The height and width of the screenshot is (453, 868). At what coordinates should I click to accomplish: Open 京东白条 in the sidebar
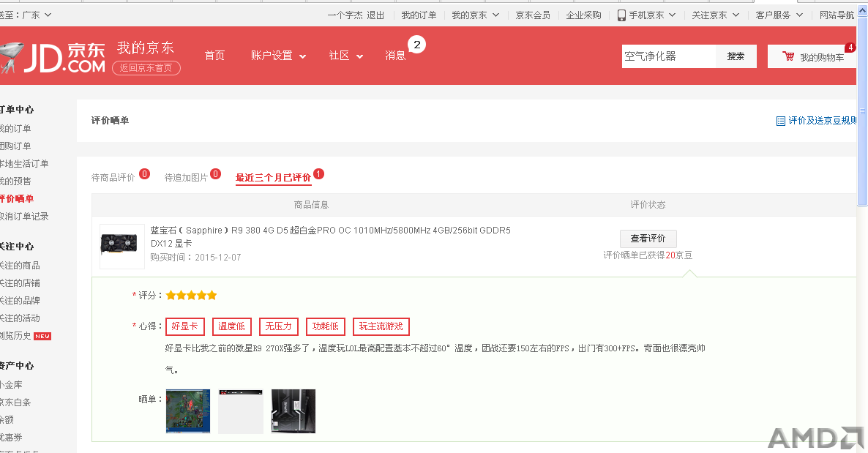coord(15,403)
